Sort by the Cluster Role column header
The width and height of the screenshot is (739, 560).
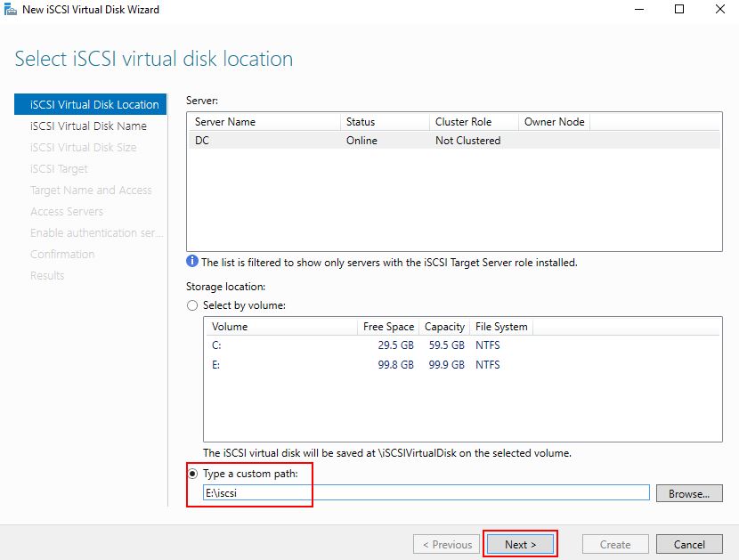[474, 122]
